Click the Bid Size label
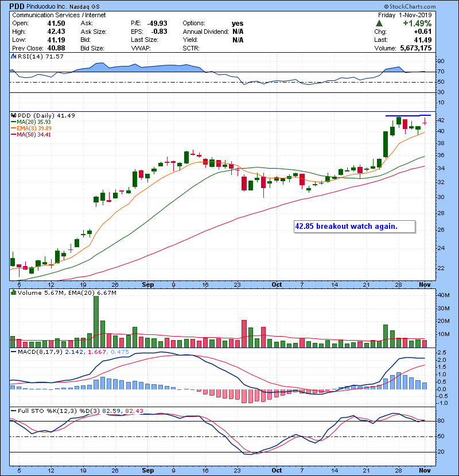The width and height of the screenshot is (459, 476). pyautogui.click(x=92, y=48)
